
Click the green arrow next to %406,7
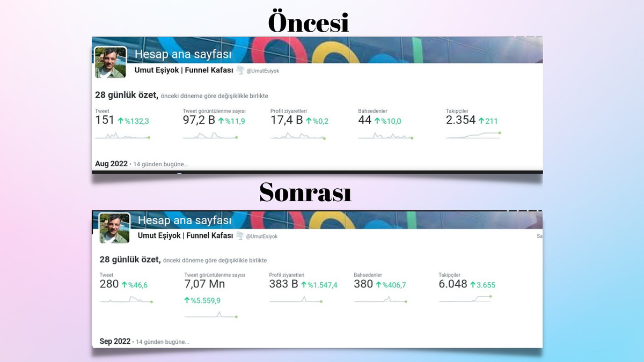point(379,285)
